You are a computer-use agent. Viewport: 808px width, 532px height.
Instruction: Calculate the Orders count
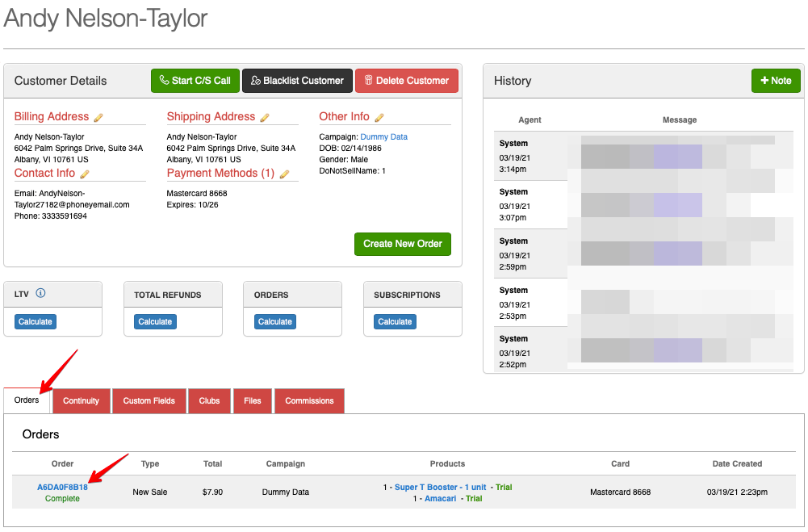coord(275,321)
